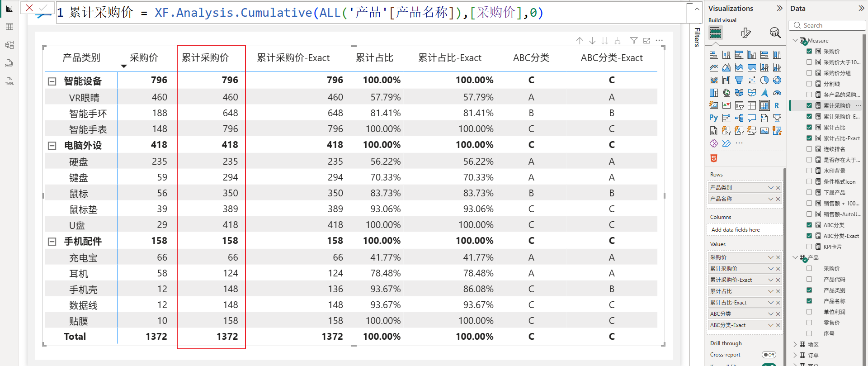
Task: Collapse the 智能设备 row group
Action: [x=52, y=81]
